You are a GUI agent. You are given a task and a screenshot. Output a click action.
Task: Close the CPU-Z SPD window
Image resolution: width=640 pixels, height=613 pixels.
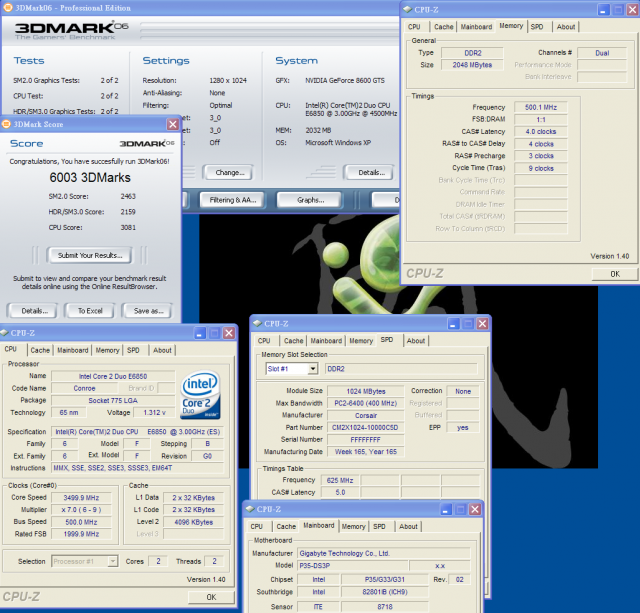pos(482,324)
